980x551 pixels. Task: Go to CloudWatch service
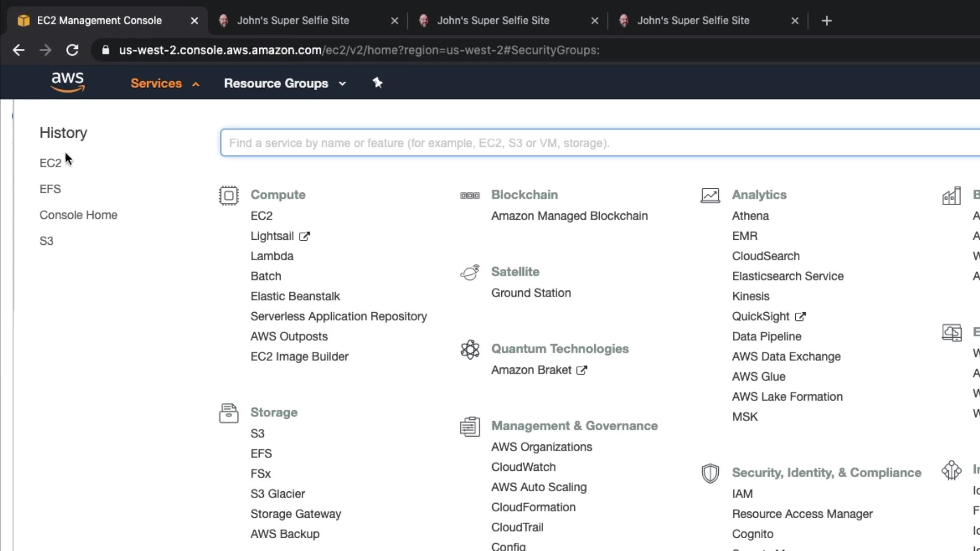click(x=523, y=467)
